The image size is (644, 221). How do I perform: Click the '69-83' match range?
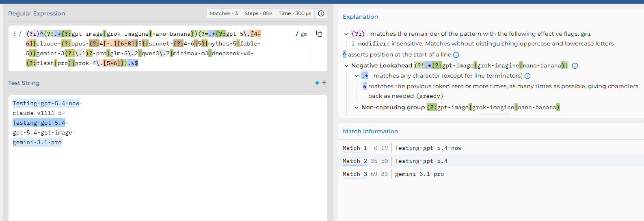[x=379, y=174]
